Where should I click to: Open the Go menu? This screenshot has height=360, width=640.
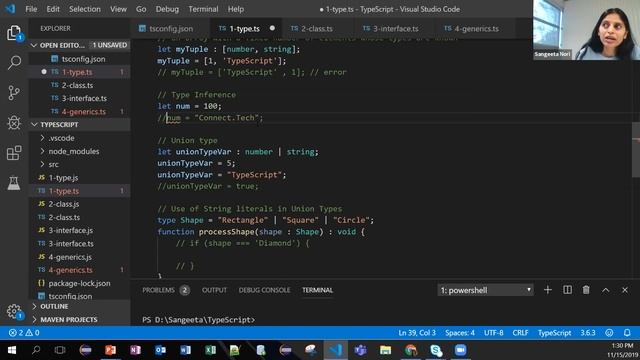[x=141, y=9]
